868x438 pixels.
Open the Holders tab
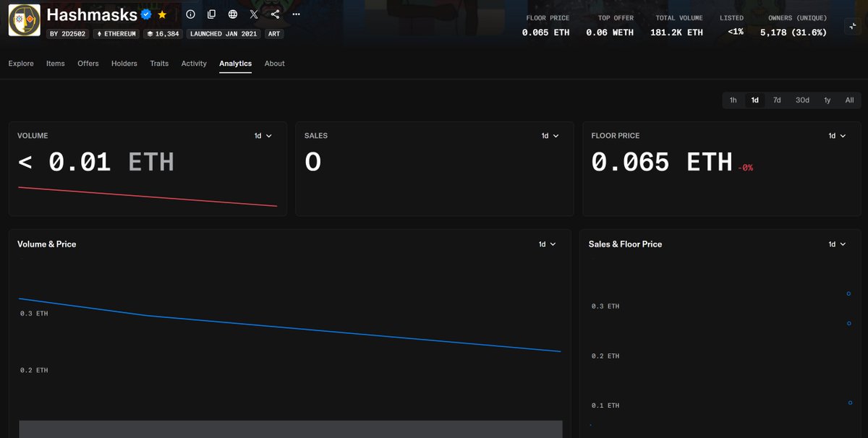124,64
